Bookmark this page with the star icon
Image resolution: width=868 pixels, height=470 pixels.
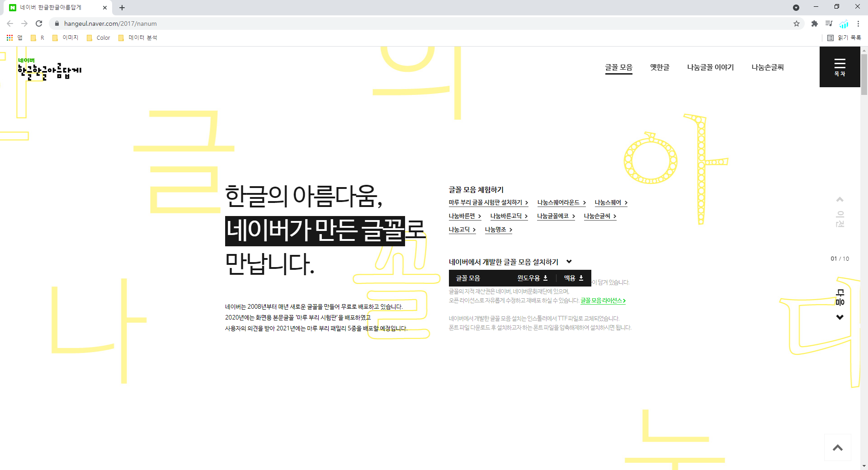[x=797, y=23]
